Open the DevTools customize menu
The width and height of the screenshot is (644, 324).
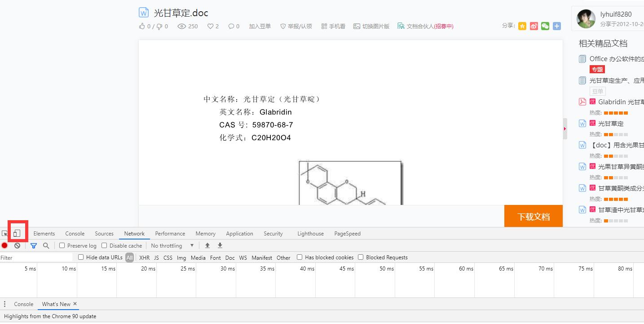click(4, 304)
